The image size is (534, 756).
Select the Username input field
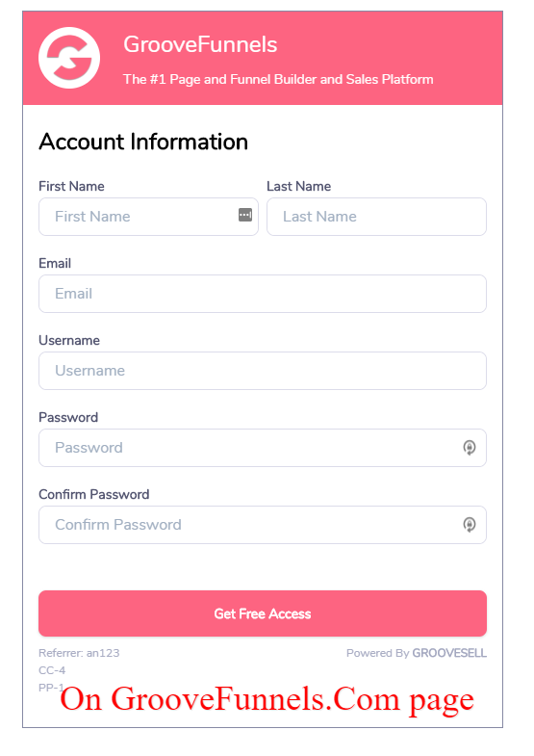click(x=263, y=371)
